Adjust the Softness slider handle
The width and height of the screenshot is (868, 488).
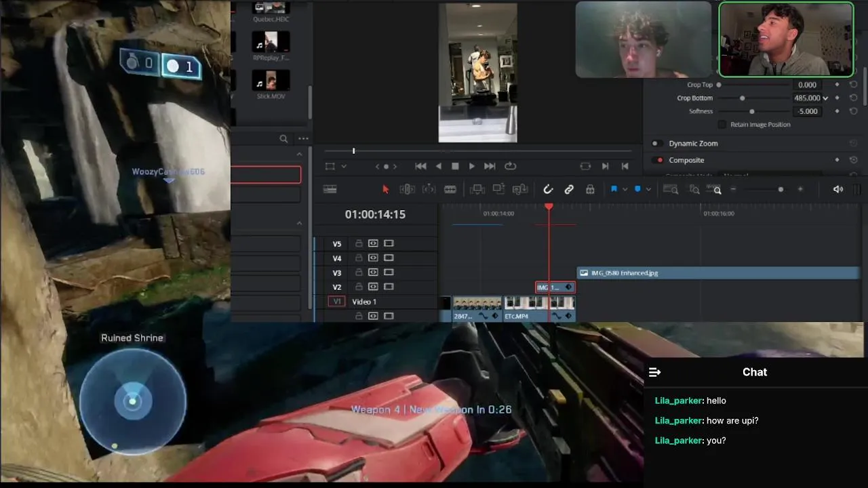click(751, 111)
